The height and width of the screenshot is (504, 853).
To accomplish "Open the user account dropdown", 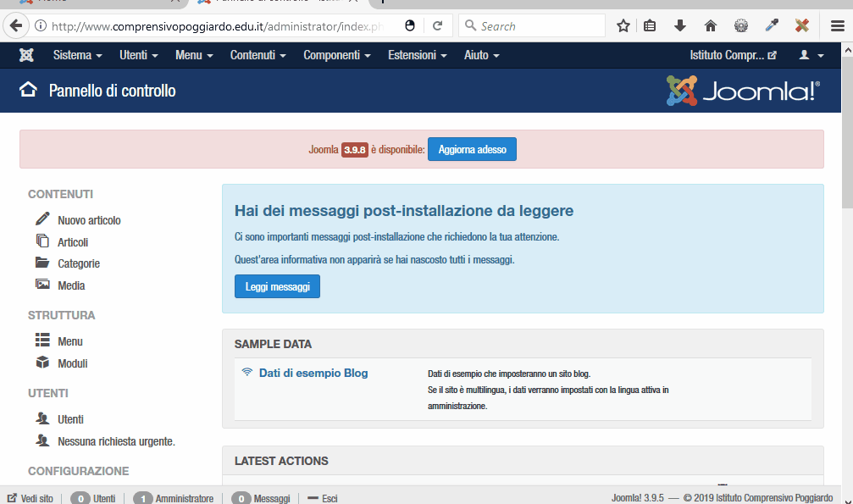I will coord(811,55).
